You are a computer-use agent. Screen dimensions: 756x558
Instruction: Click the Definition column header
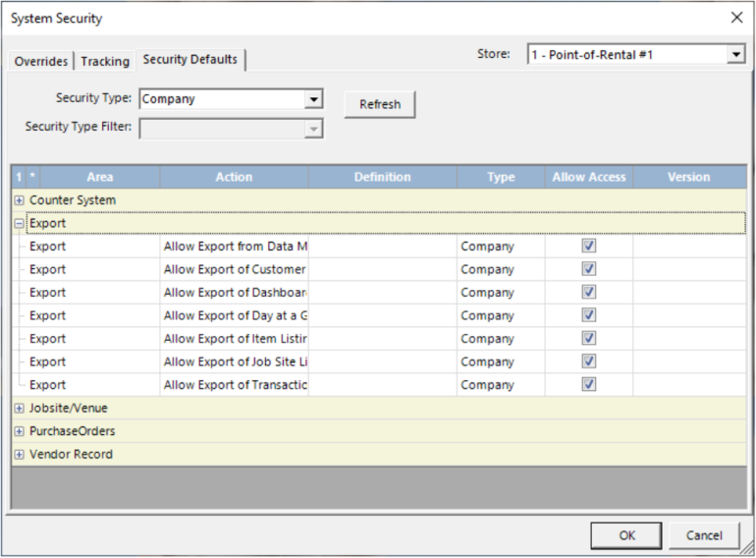pyautogui.click(x=382, y=177)
